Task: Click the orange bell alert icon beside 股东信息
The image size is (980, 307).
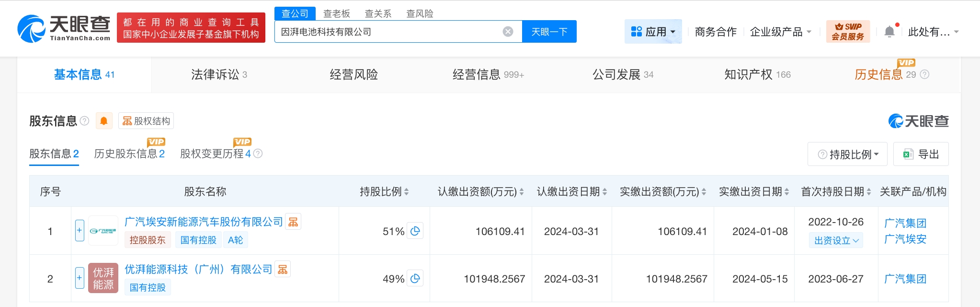Action: point(104,121)
